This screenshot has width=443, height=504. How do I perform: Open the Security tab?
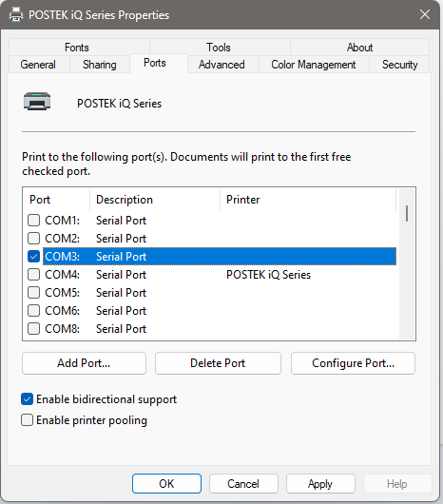399,65
